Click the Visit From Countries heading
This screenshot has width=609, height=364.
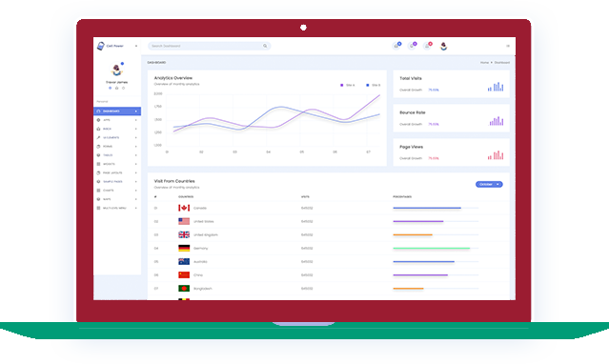(174, 181)
